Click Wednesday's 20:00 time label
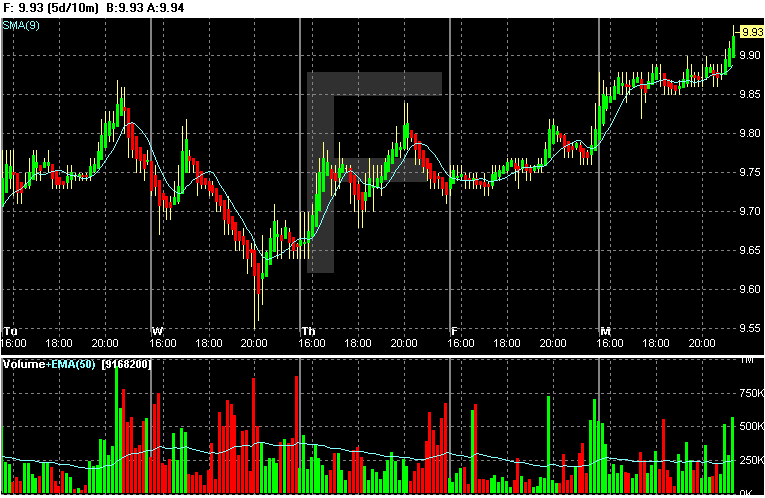 [x=254, y=343]
